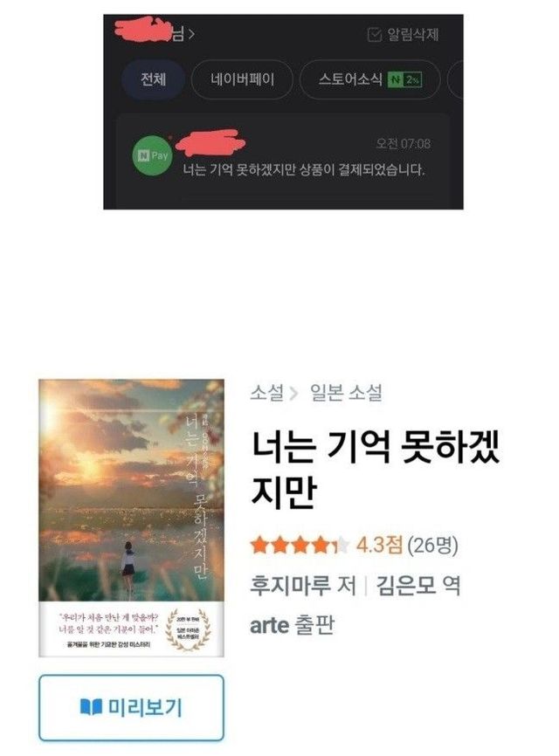Click the book title 너는 기억 못하겠지만
This screenshot has width=559, height=756.
pyautogui.click(x=376, y=469)
